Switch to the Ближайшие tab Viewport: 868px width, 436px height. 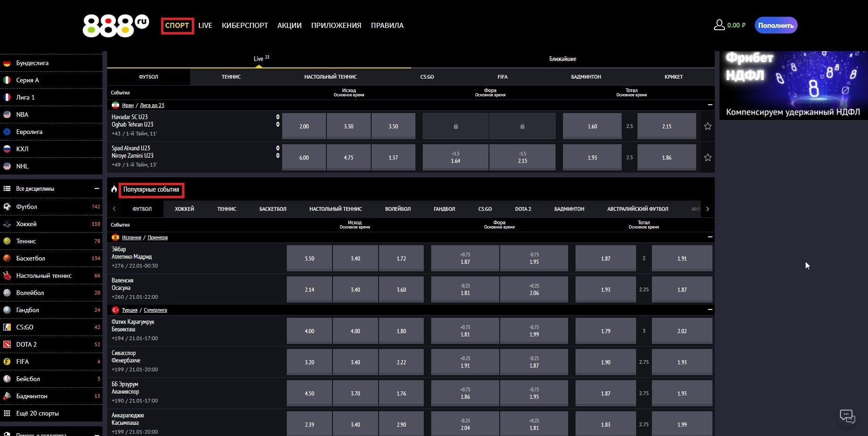tap(563, 59)
